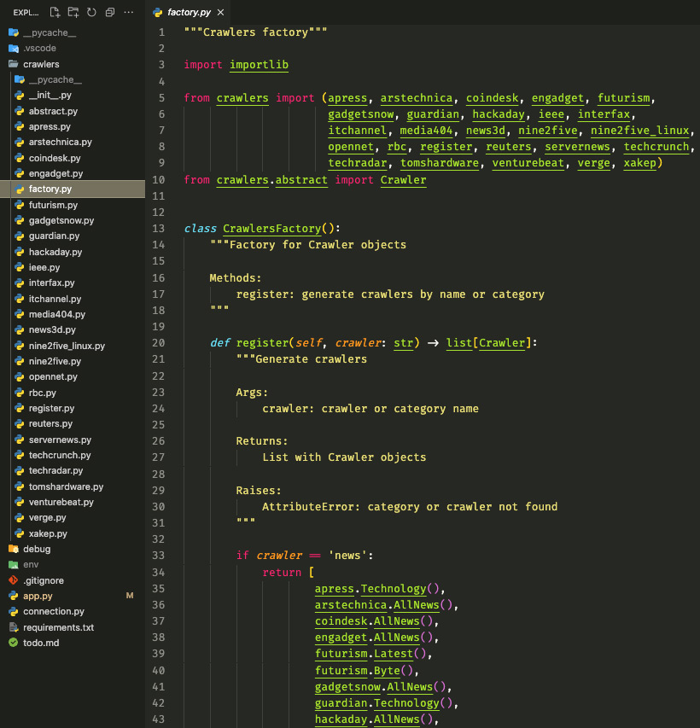Open reuters.py in the Explorer
The image size is (700, 728).
click(x=73, y=423)
